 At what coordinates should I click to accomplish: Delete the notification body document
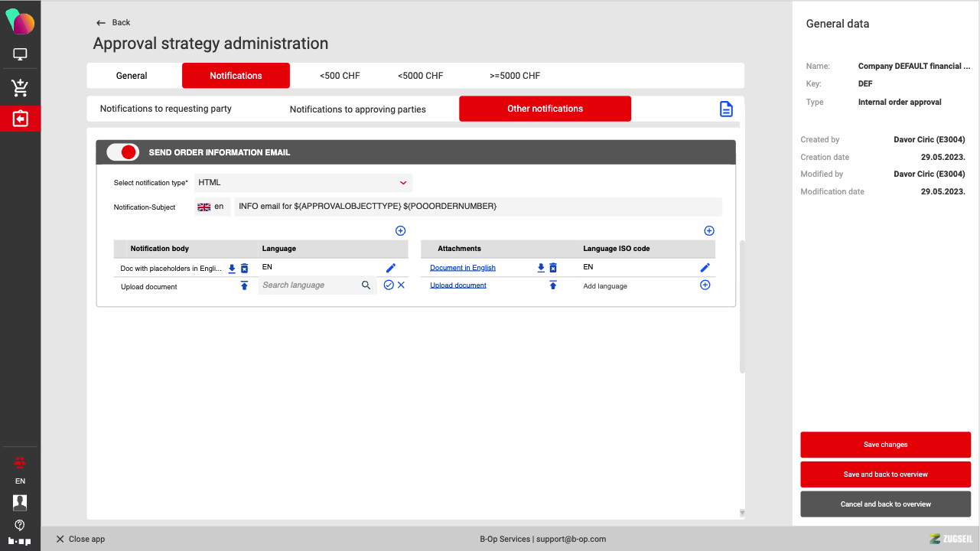[245, 269]
